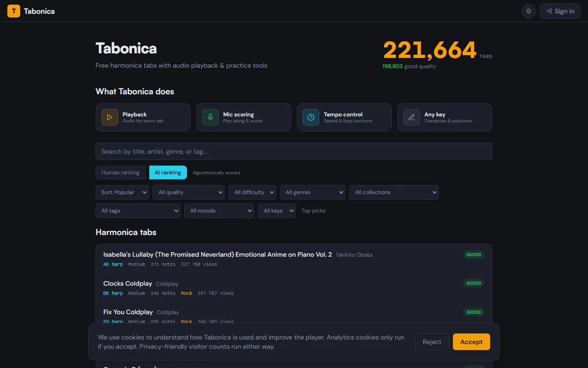The image size is (588, 368).
Task: Switch to Human ranking
Action: (x=120, y=172)
